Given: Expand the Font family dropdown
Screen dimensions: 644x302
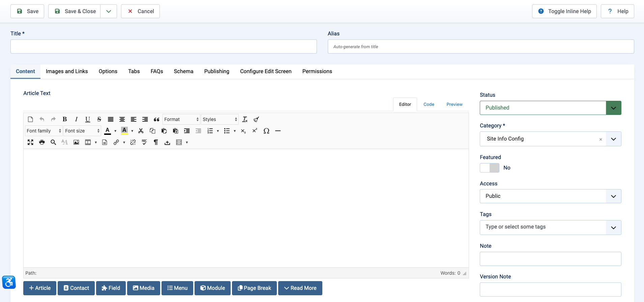Looking at the screenshot, I should [44, 131].
